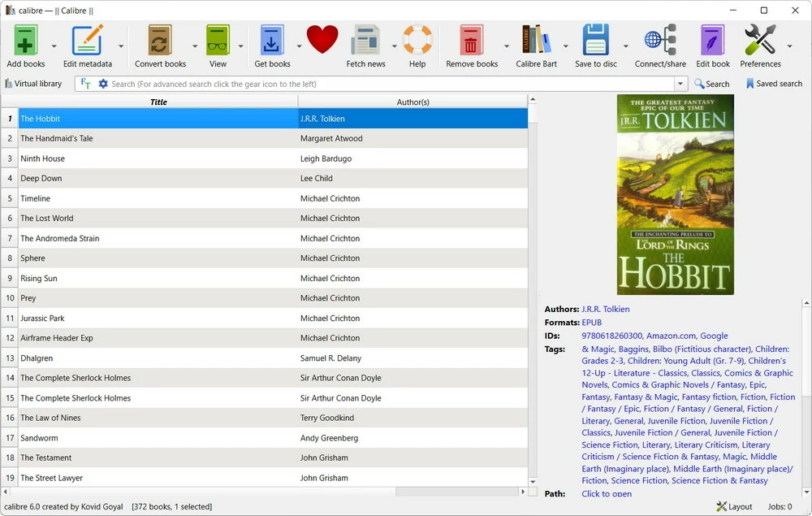The image size is (812, 516).
Task: Click the Virtual library button
Action: click(33, 84)
